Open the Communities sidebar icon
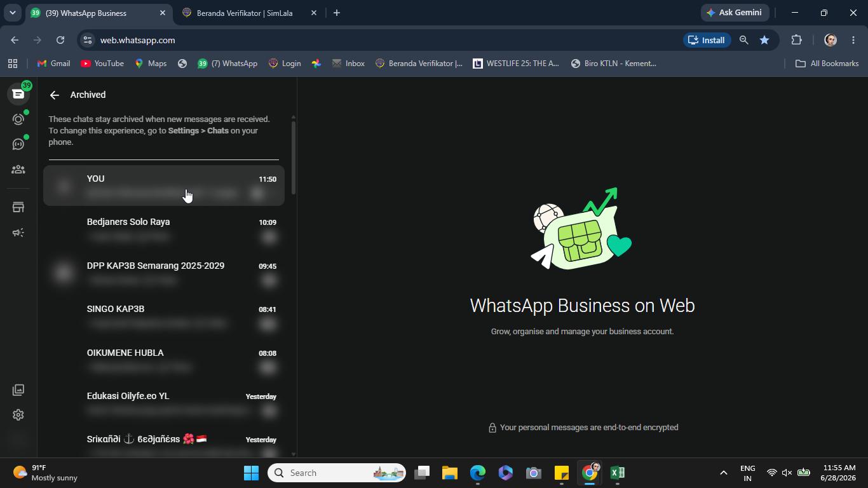This screenshot has height=488, width=868. [x=18, y=170]
